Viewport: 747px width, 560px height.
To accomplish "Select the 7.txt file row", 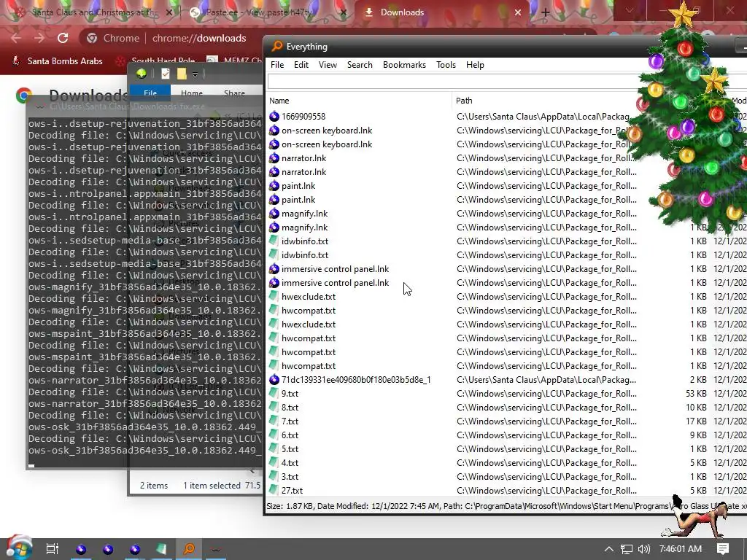I will pyautogui.click(x=505, y=421).
